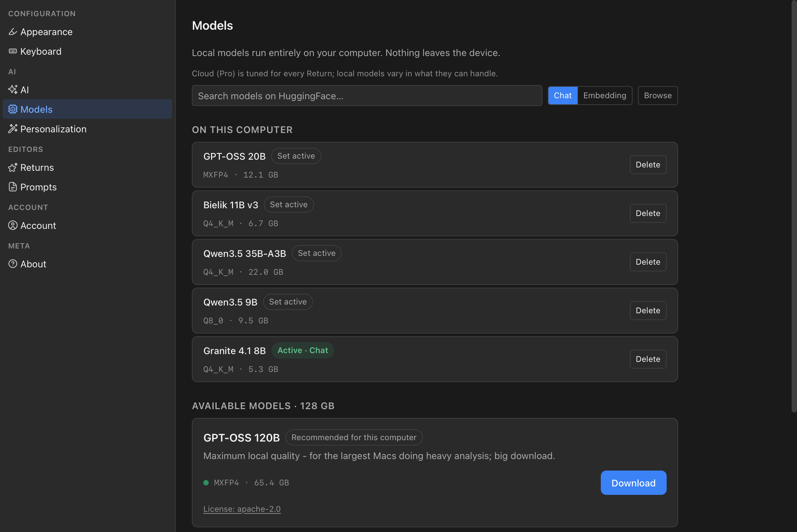
Task: Click the "MXFP4 · 12.1 GB" details text
Action: click(x=241, y=175)
